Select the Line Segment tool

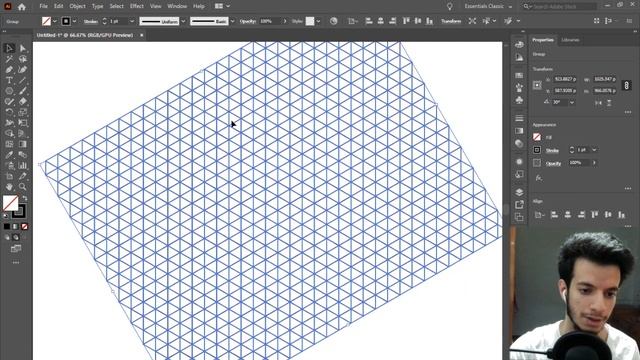click(22, 80)
